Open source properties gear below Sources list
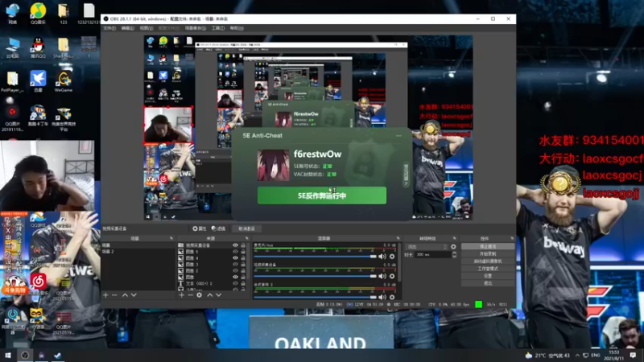Viewport: 644px width, 362px height. click(199, 295)
